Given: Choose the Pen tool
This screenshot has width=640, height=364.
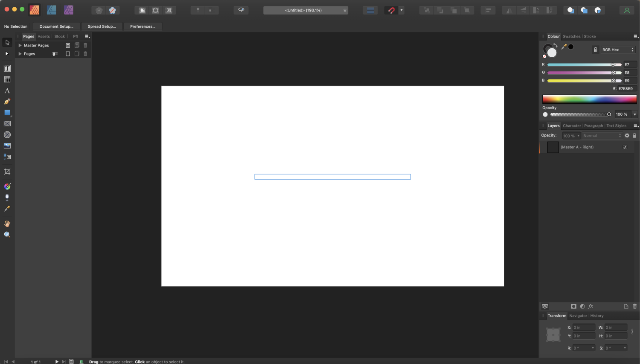Looking at the screenshot, I should [x=7, y=102].
